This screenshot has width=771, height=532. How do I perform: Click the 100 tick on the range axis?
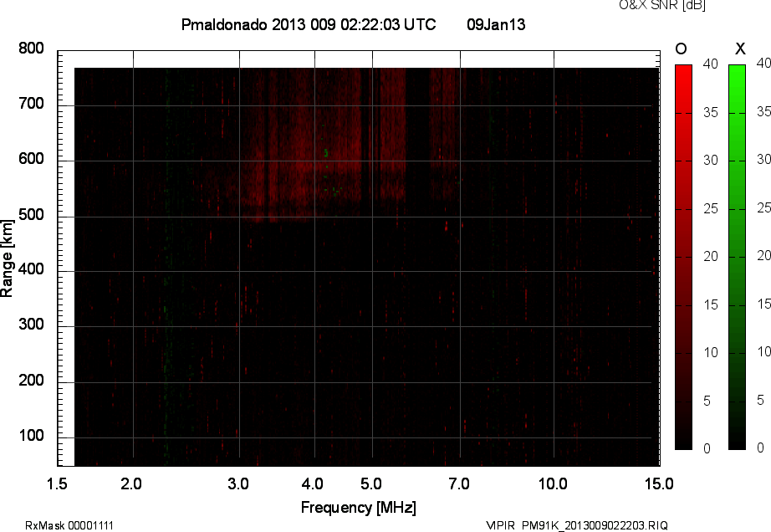31,437
